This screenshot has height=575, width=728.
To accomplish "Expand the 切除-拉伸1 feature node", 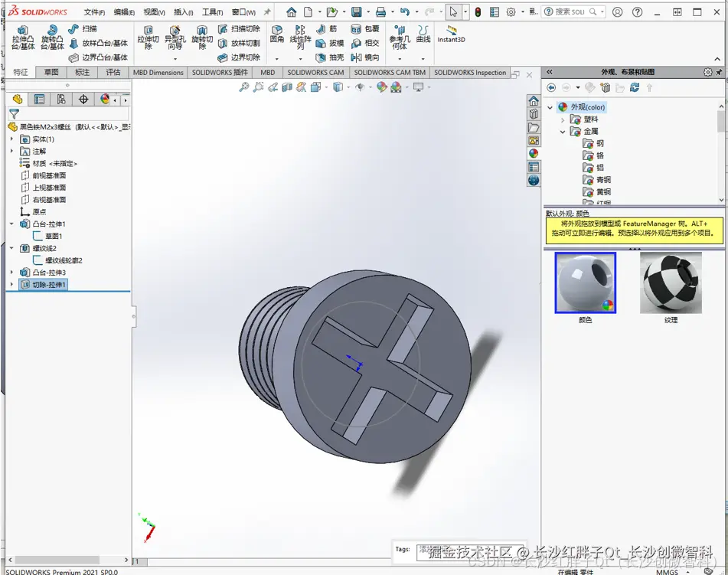I will point(11,285).
